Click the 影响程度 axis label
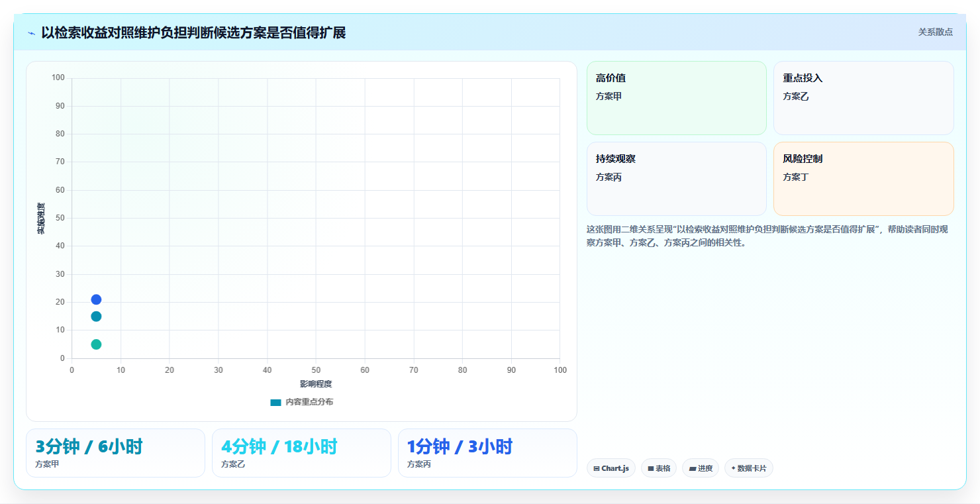 316,384
